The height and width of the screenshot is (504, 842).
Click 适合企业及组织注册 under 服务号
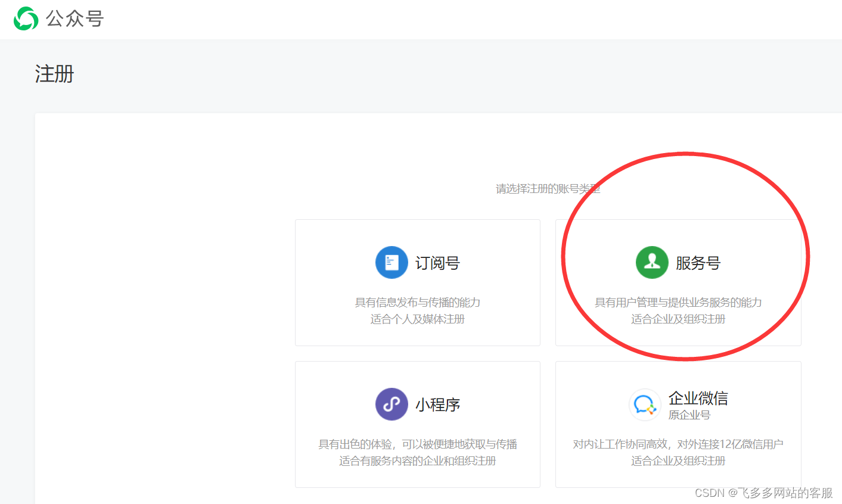(678, 319)
